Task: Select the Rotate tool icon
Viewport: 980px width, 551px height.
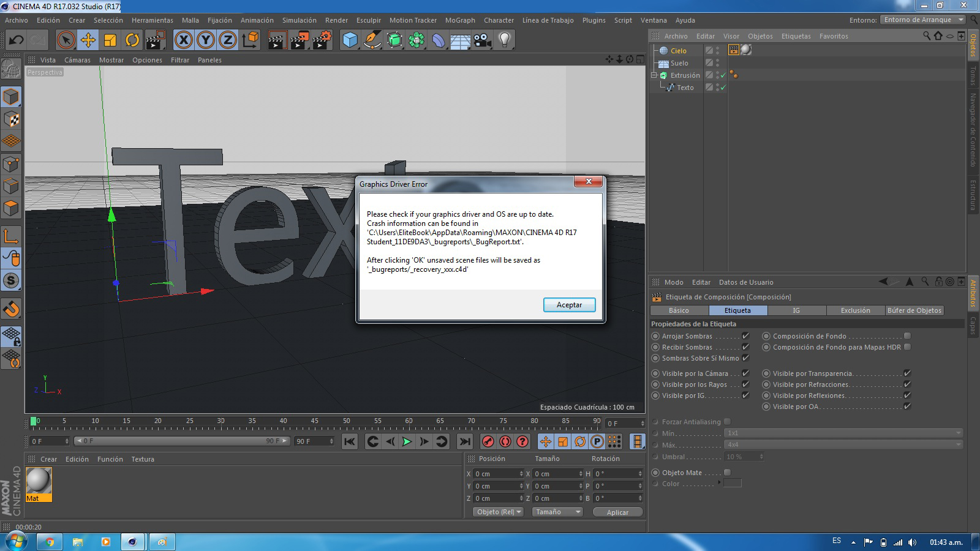Action: [x=132, y=40]
